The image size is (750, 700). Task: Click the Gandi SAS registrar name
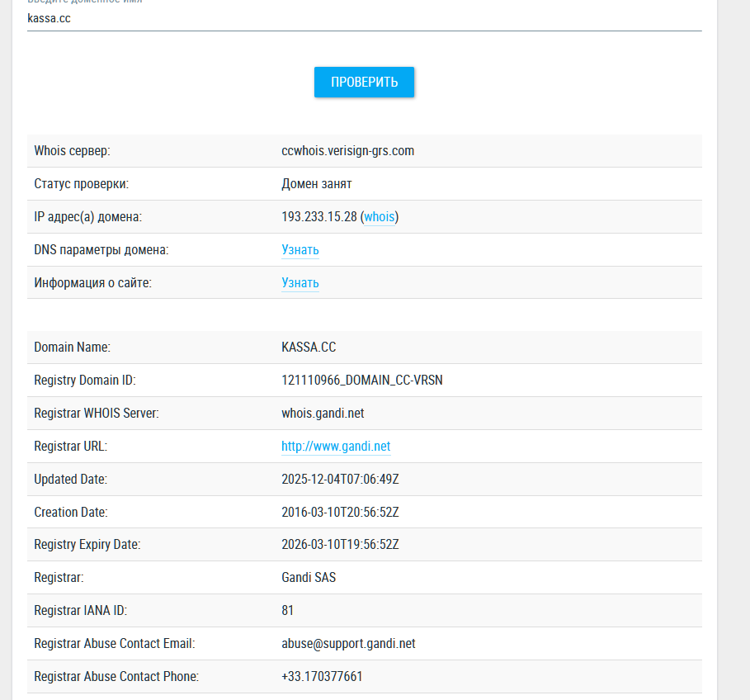click(x=309, y=578)
